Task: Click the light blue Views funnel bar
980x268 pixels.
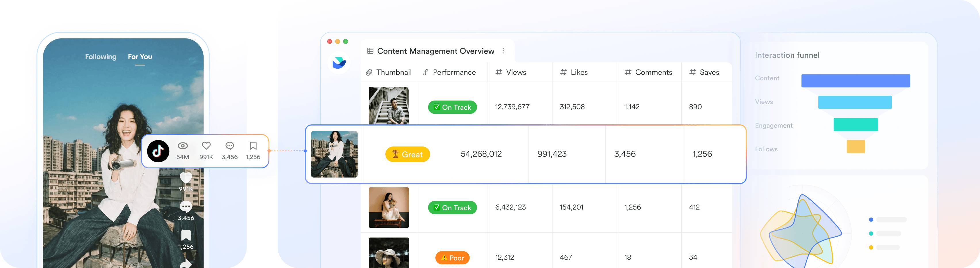Action: (855, 102)
